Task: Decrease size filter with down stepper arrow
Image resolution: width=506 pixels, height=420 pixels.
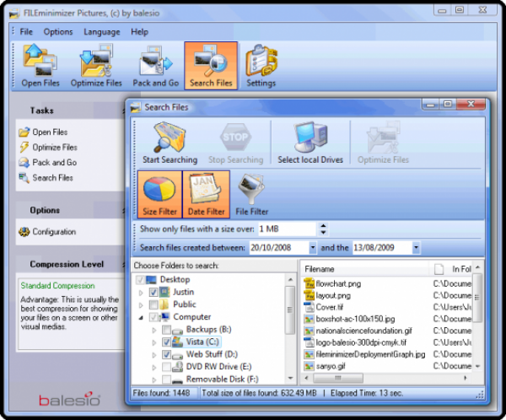Action: [x=323, y=232]
